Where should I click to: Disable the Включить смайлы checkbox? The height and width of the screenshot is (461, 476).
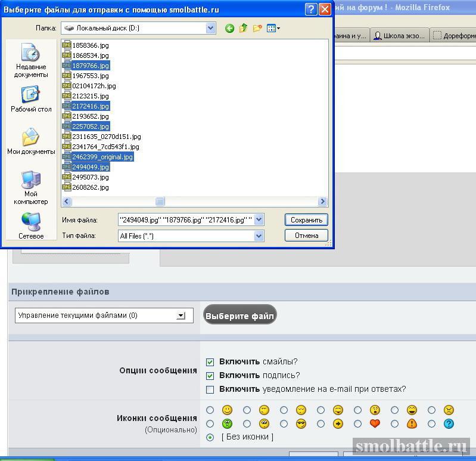coord(210,362)
